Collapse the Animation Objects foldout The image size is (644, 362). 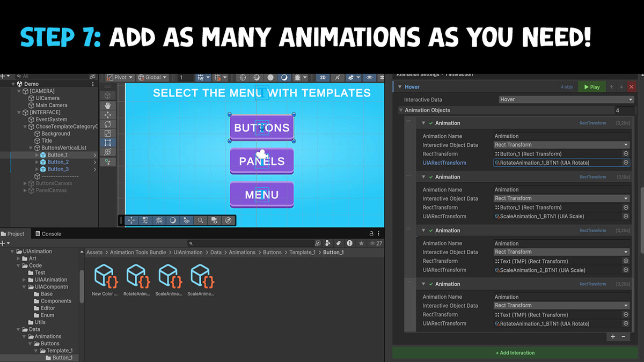(401, 110)
